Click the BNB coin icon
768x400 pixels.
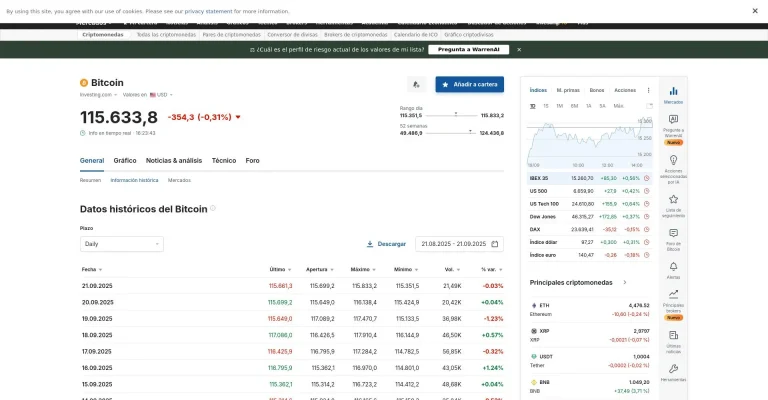tap(534, 382)
